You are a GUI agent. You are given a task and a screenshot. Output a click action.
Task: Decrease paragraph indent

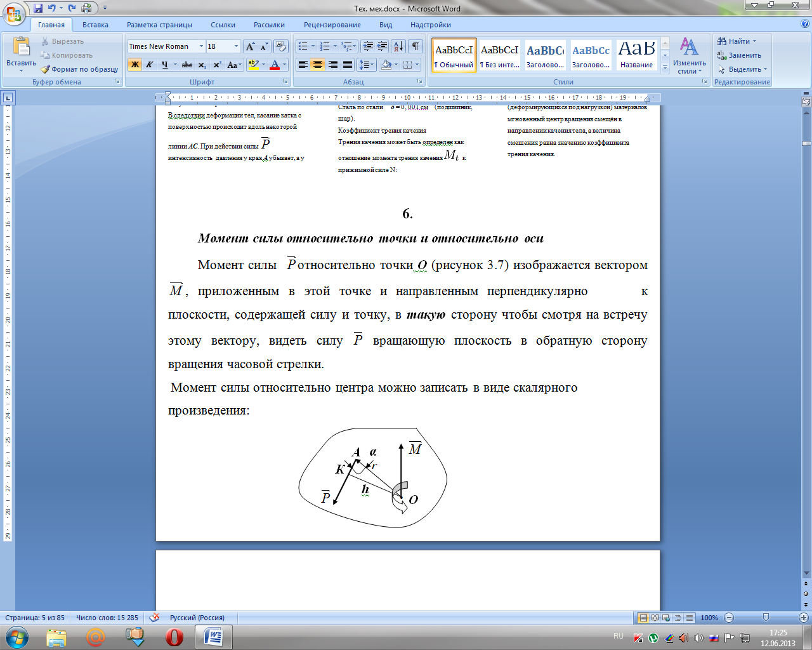coord(368,46)
